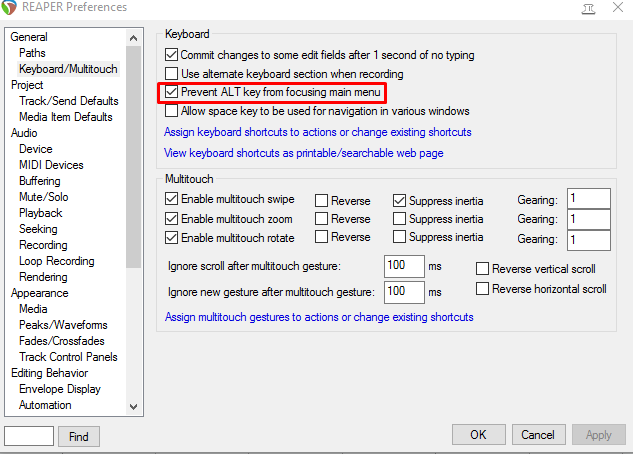
Task: Check Reverse for multitouch zoom
Action: tap(321, 218)
